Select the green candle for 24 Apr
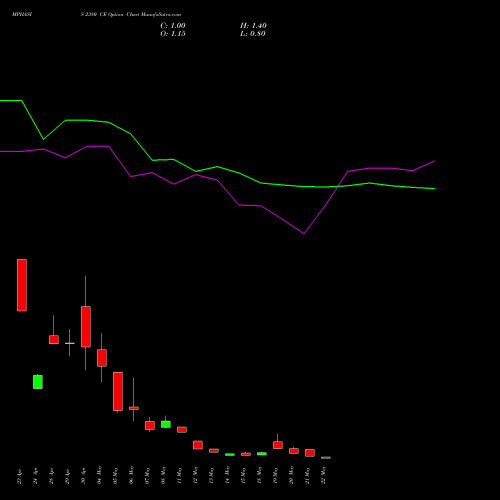 coord(38,382)
